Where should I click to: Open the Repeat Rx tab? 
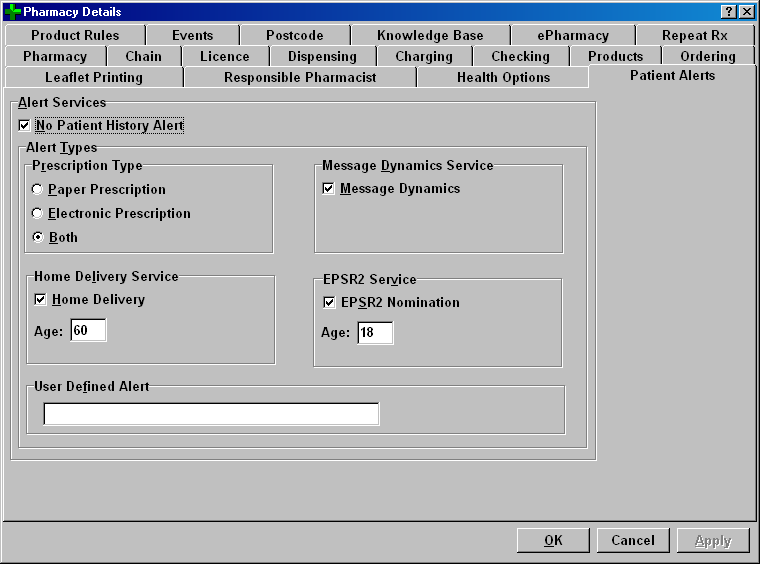(694, 36)
